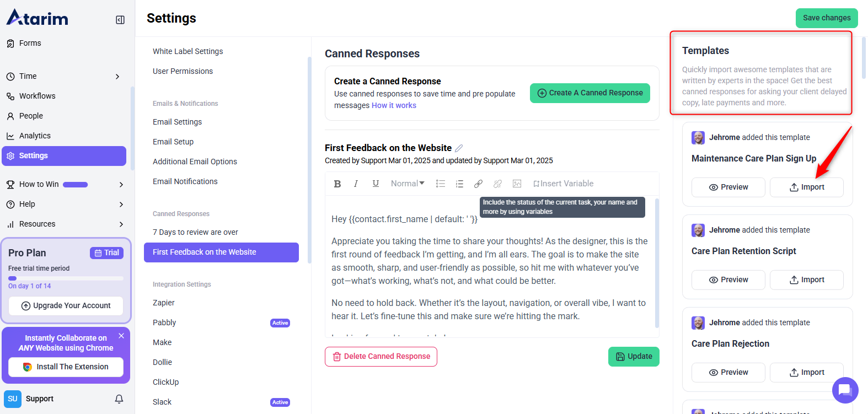868x414 pixels.
Task: Follow the How it works link
Action: point(394,105)
